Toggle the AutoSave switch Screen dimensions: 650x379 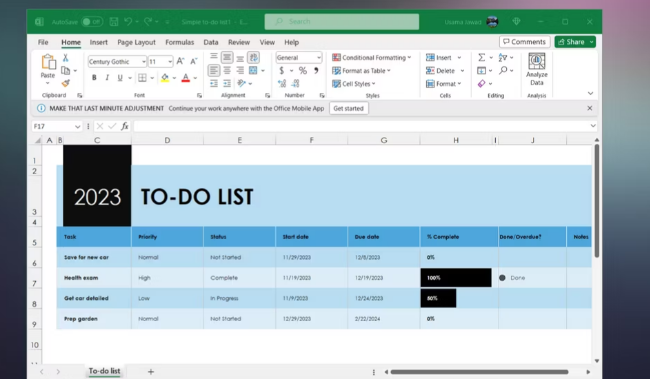tap(92, 22)
